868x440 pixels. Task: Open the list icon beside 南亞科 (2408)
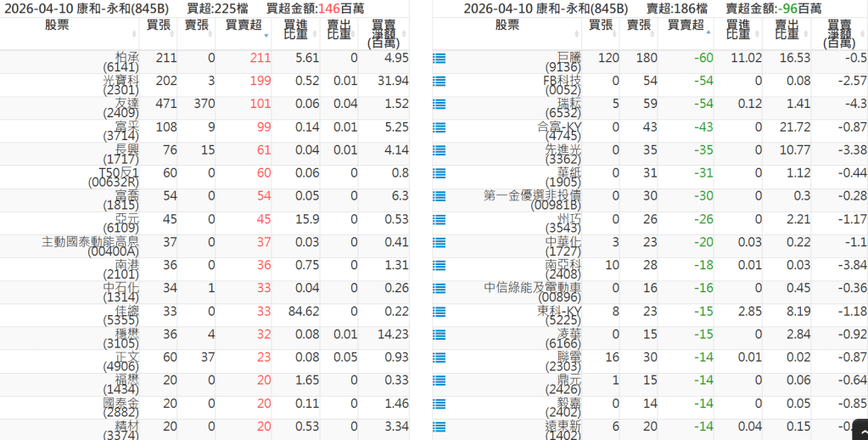(439, 266)
